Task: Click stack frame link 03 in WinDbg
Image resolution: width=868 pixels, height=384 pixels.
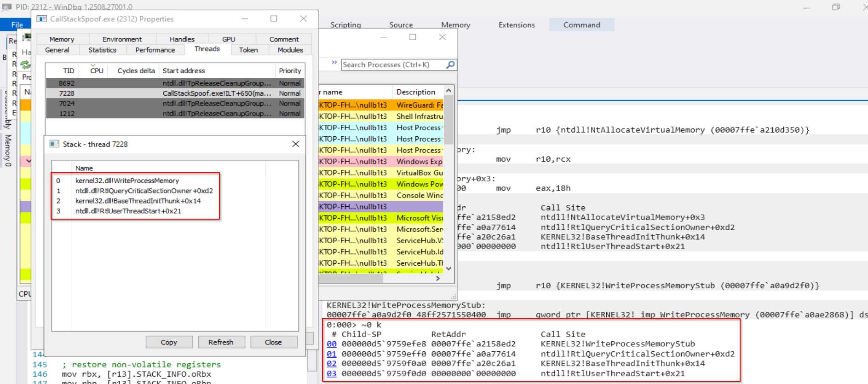Action: click(332, 374)
